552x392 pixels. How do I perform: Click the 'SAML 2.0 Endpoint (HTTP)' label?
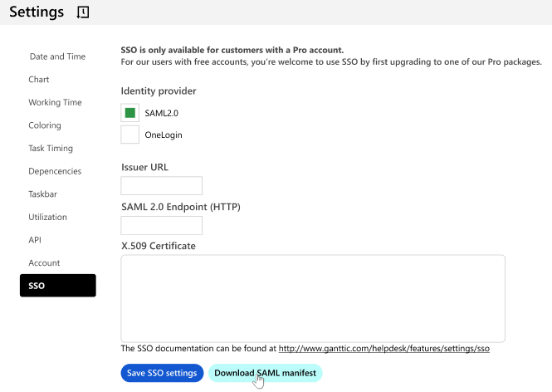coord(181,207)
